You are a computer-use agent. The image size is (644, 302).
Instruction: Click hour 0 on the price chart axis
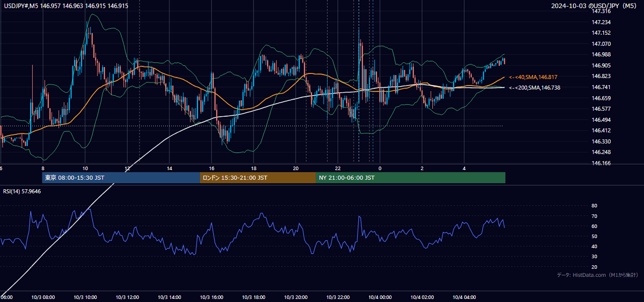(380, 169)
